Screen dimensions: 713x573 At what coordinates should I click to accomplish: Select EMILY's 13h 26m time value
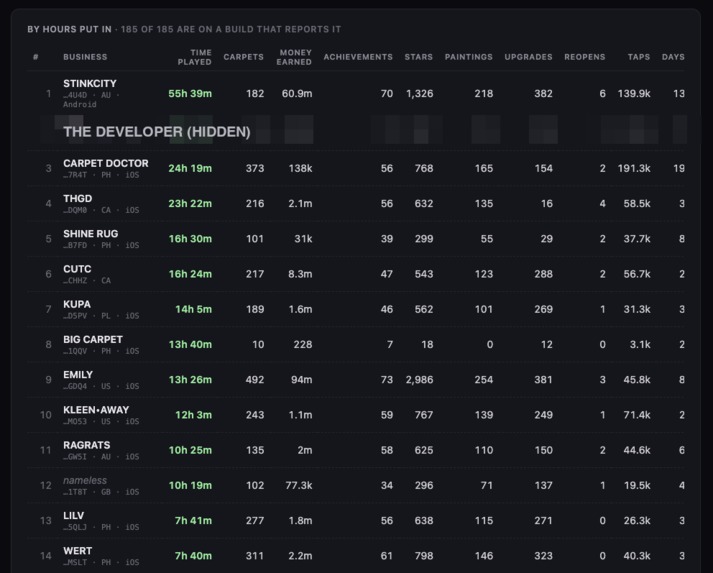click(190, 380)
